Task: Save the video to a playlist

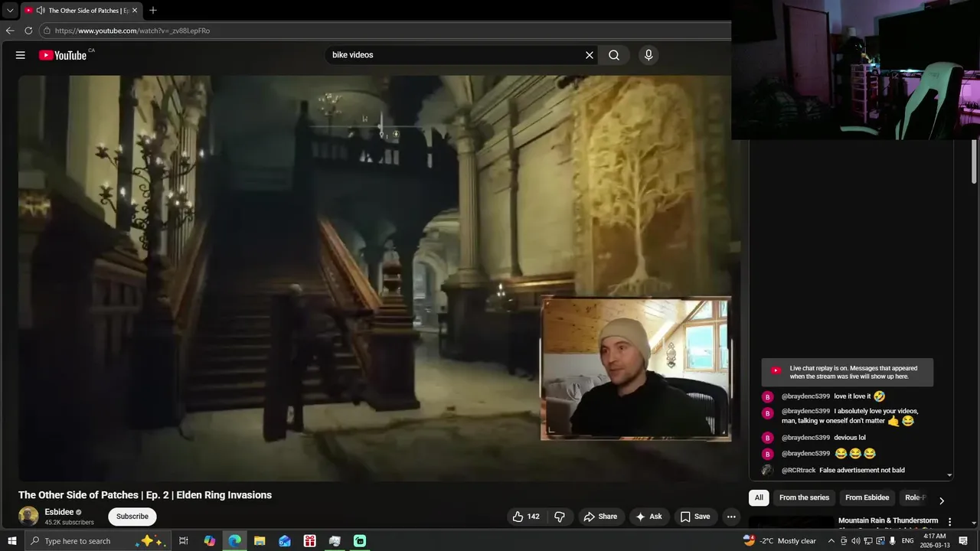Action: click(x=695, y=517)
